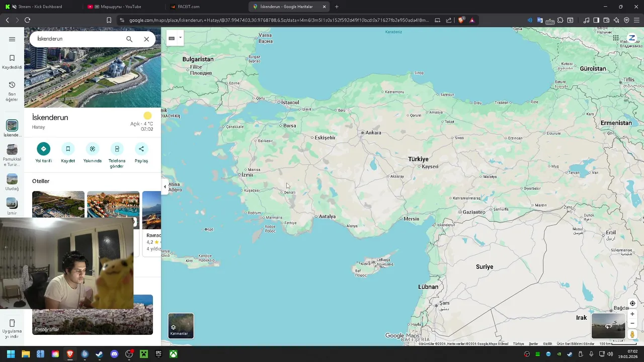This screenshot has width=644, height=362.
Task: Open the Kaydedildi saved places sidebar
Action: (12, 62)
